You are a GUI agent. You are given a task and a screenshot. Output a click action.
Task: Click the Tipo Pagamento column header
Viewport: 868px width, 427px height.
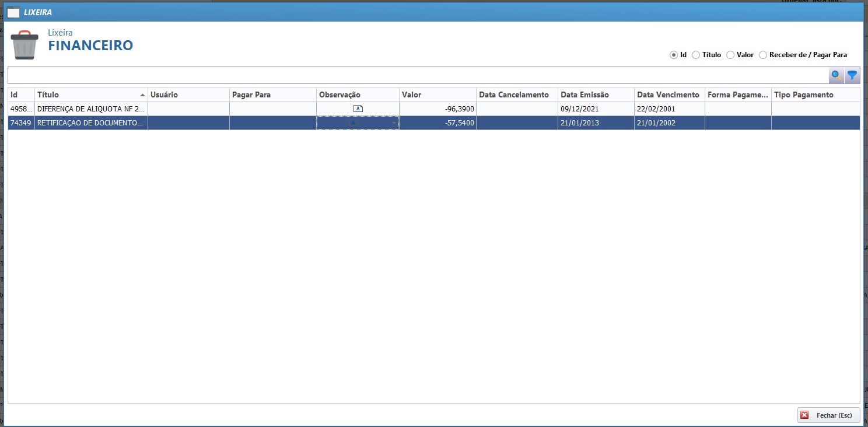click(815, 94)
